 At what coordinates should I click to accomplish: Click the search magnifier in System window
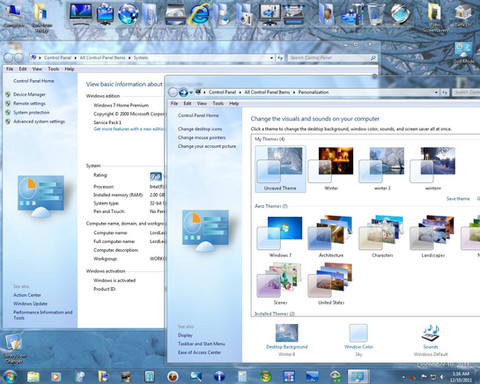[x=373, y=58]
